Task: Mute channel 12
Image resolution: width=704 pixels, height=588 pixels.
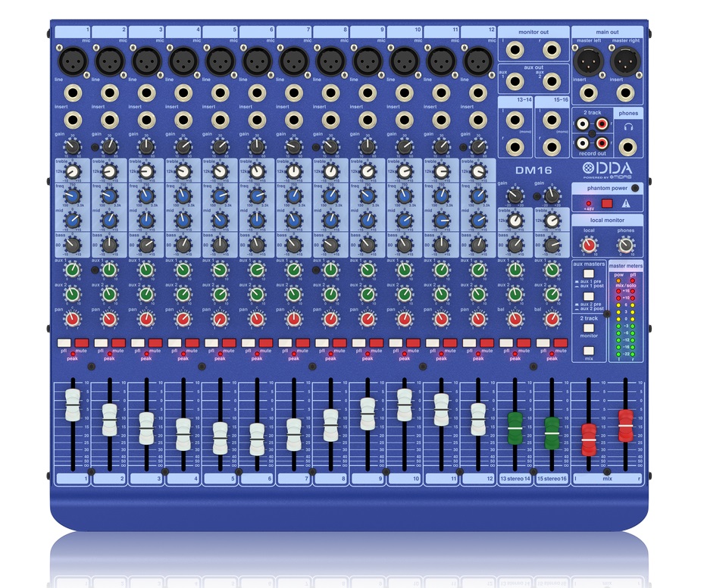Action: tap(487, 343)
